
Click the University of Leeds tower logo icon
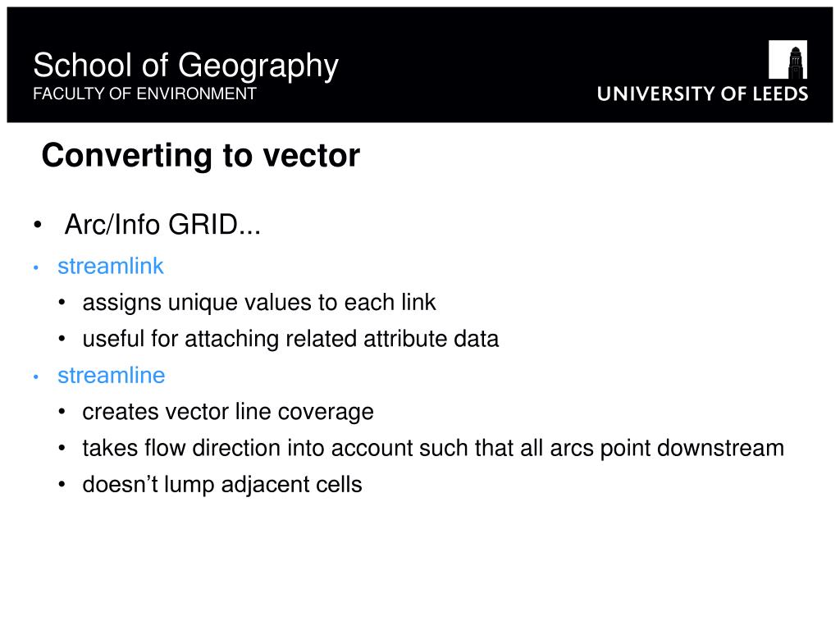coord(787,59)
